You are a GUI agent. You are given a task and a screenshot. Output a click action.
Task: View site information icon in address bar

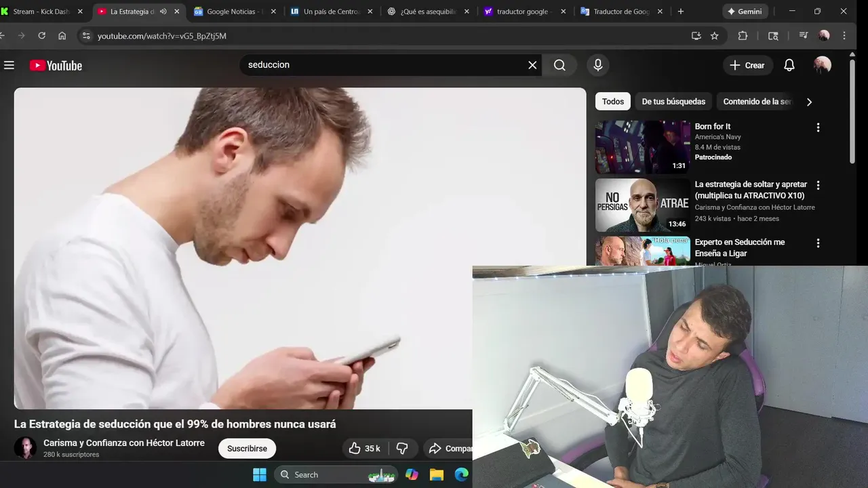(x=85, y=36)
